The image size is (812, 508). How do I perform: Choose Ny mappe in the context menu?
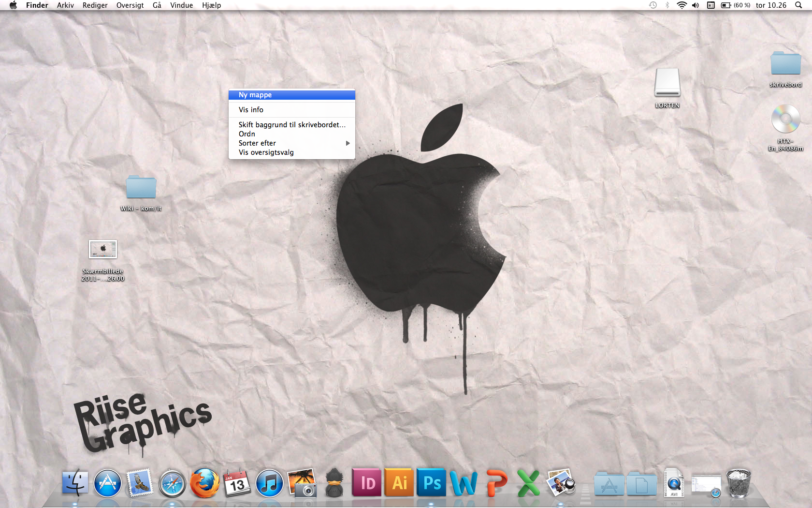[292, 95]
